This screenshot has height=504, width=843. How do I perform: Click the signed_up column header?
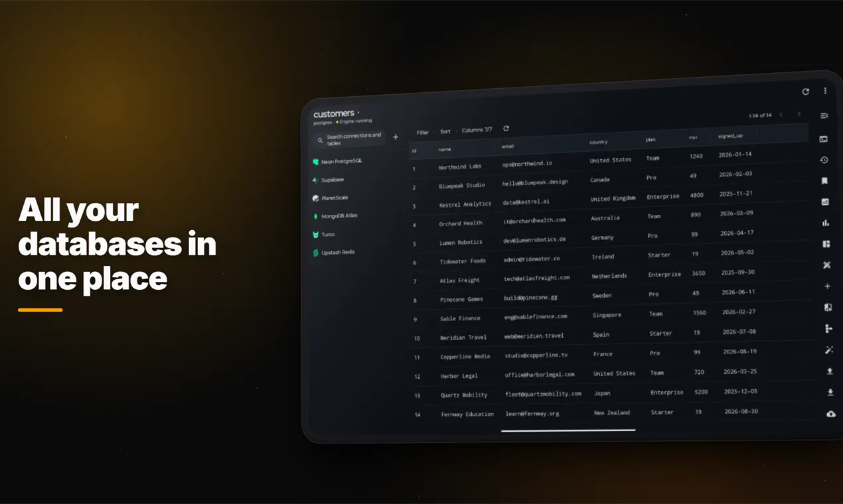click(x=730, y=136)
